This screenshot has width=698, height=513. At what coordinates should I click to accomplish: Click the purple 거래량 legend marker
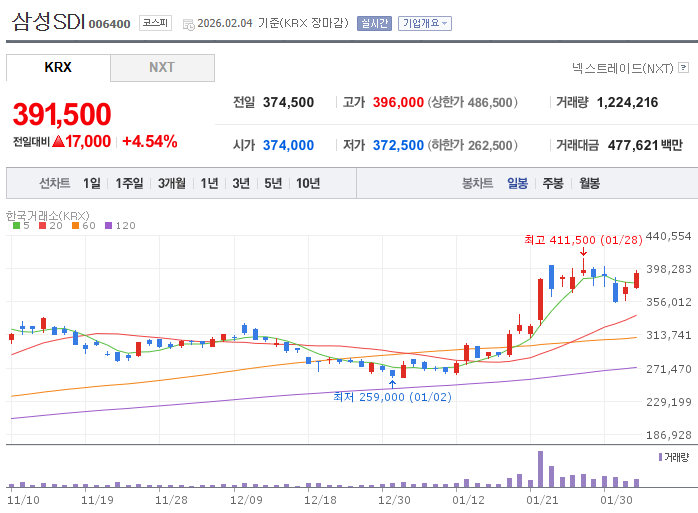coord(660,457)
